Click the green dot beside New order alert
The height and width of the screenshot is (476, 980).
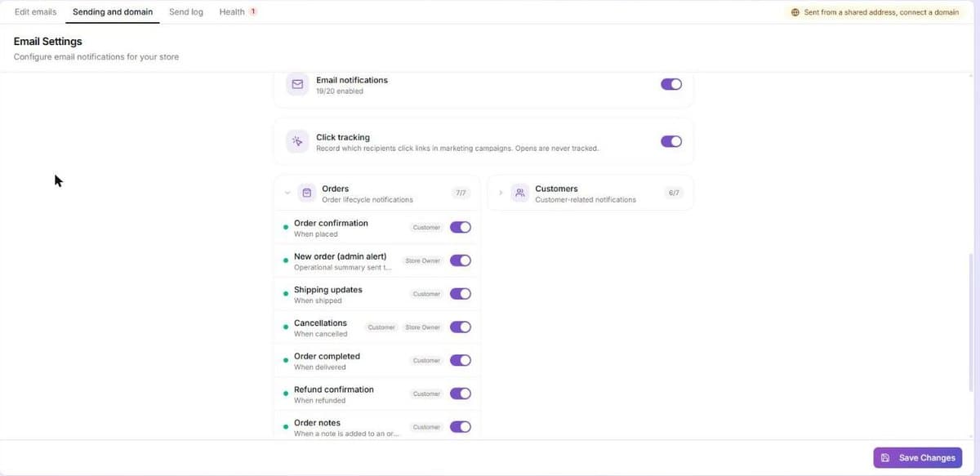285,260
